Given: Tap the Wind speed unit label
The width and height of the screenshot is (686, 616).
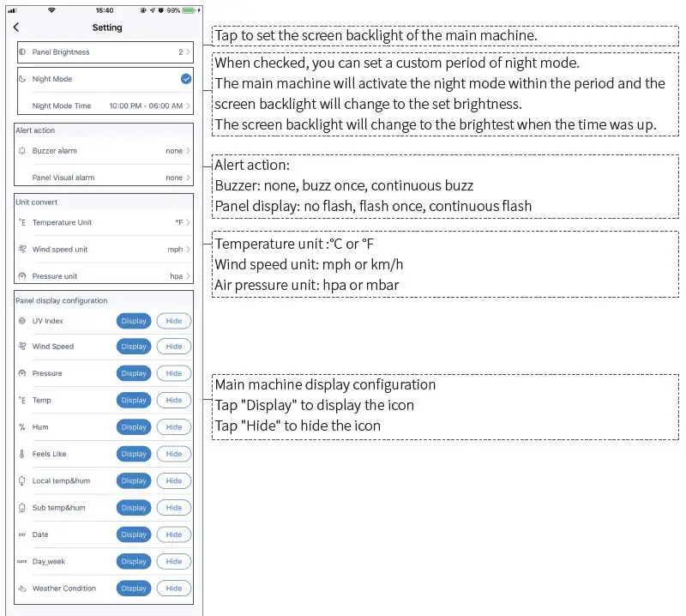Looking at the screenshot, I should point(60,249).
